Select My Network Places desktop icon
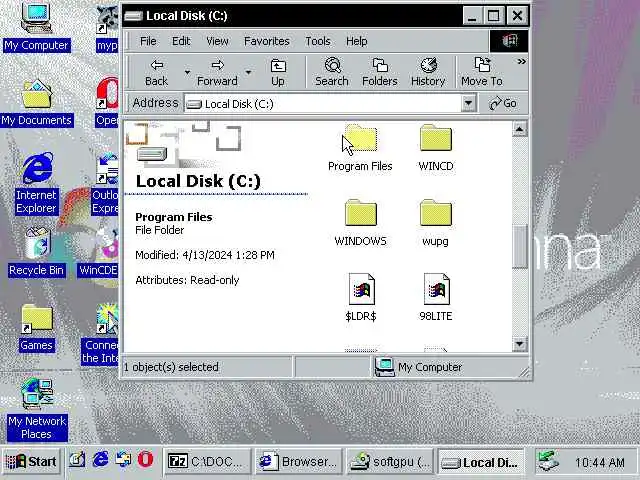The image size is (640, 480). [37, 409]
